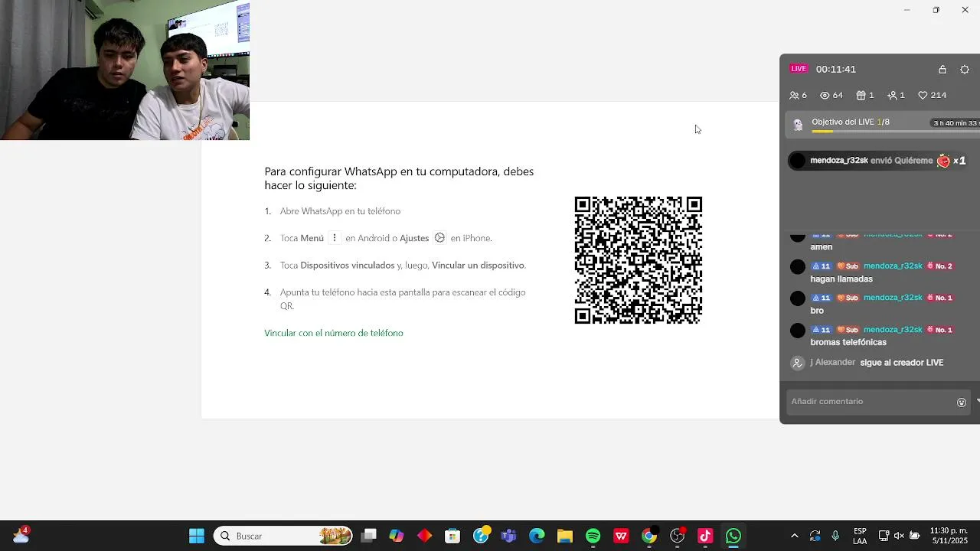Open Google Chrome from taskbar
The height and width of the screenshot is (551, 980).
tap(649, 536)
